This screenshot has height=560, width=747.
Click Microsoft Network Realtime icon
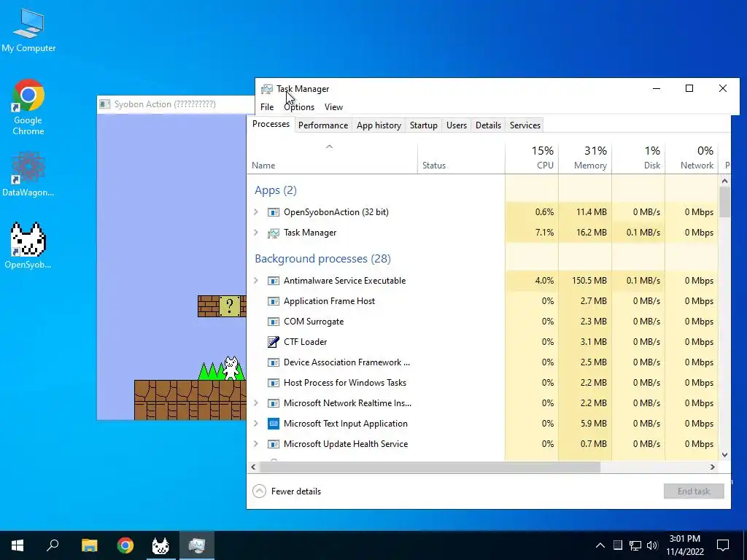273,403
